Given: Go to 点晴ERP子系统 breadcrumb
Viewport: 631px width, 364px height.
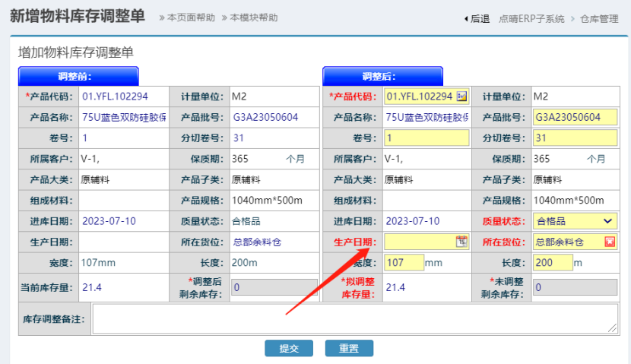Looking at the screenshot, I should 531,19.
